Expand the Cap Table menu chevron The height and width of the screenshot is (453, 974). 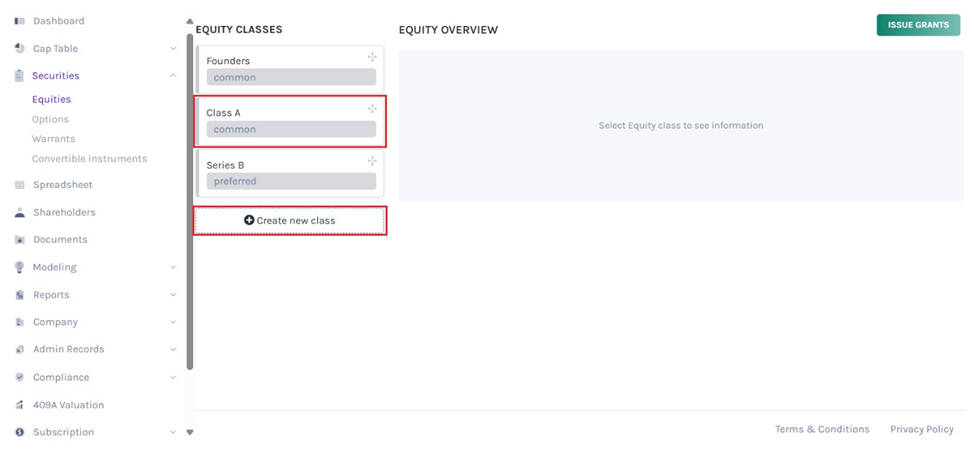(x=173, y=48)
